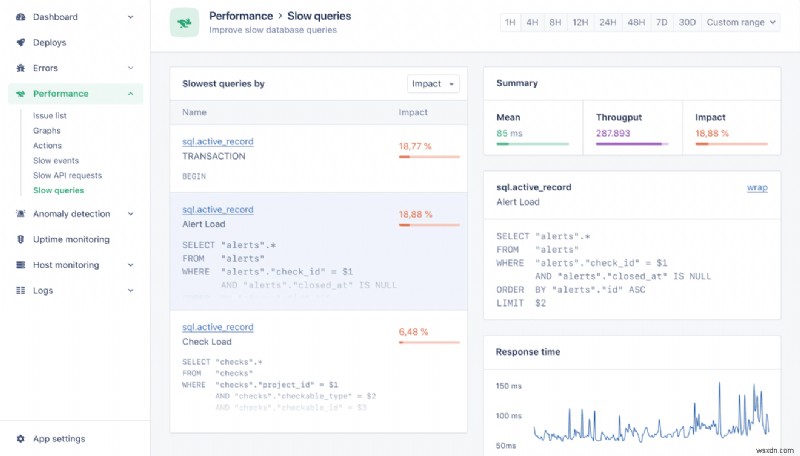The height and width of the screenshot is (456, 800).
Task: Click the BEGIN query text
Action: tap(194, 176)
